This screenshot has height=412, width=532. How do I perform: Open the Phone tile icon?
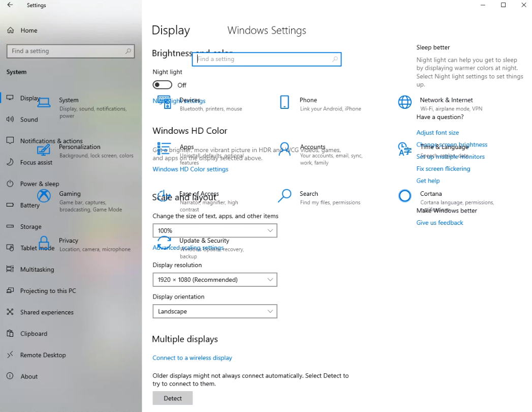(285, 102)
